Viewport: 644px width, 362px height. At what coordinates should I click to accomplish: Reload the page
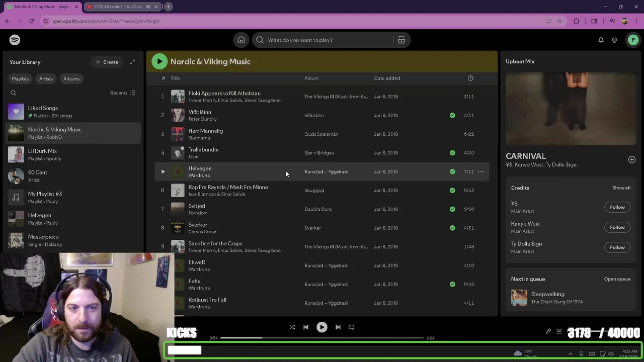coord(31,21)
